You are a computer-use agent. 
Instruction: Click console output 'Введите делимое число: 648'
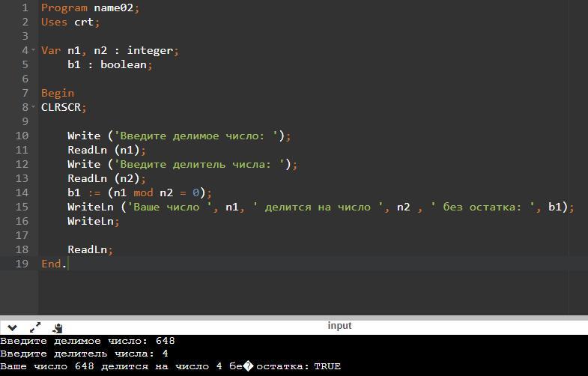tap(88, 341)
